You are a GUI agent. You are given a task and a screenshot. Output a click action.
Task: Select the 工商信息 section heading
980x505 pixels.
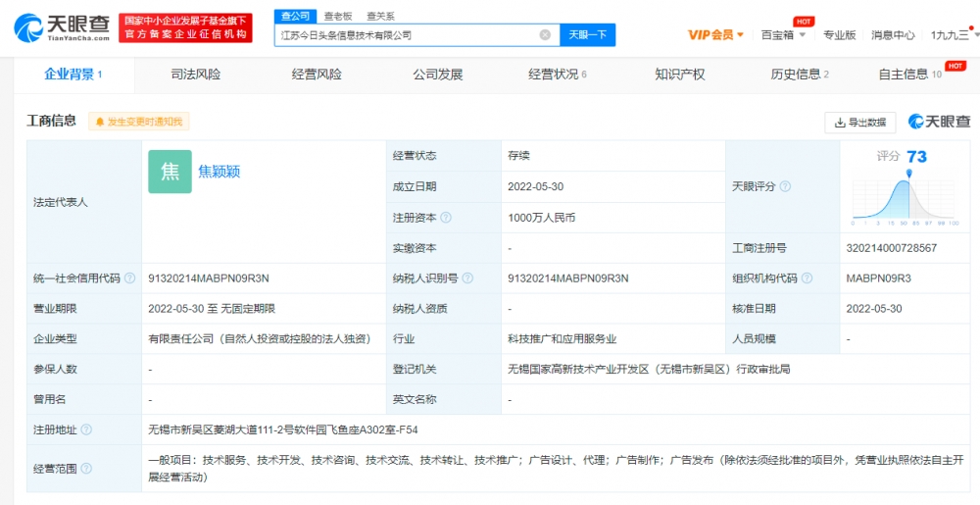(x=51, y=121)
